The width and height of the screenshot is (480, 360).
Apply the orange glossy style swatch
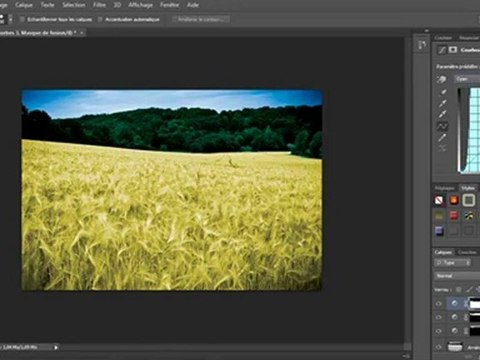point(454,200)
